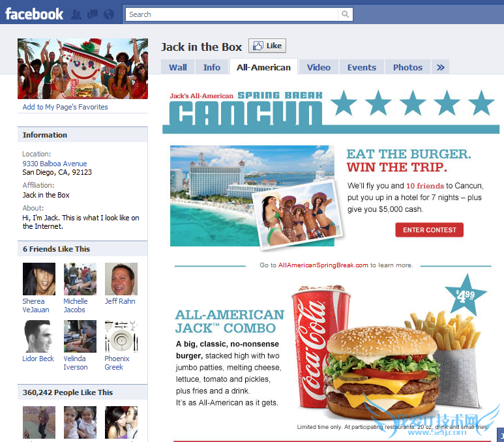504x442 pixels.
Task: Open the 9330 Balboa Avenue location link
Action: pyautogui.click(x=55, y=164)
